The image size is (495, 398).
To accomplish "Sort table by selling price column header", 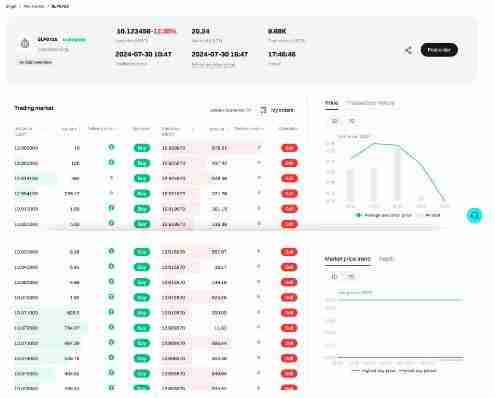I will click(x=101, y=129).
